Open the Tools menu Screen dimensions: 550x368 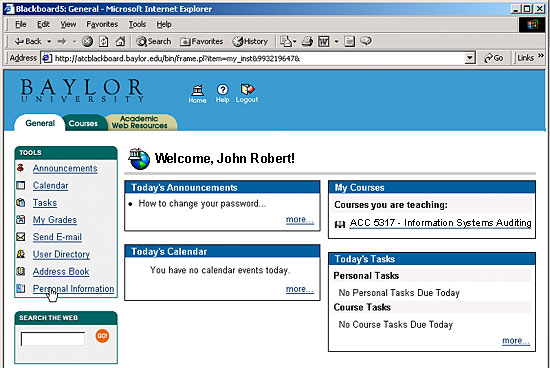tap(137, 24)
